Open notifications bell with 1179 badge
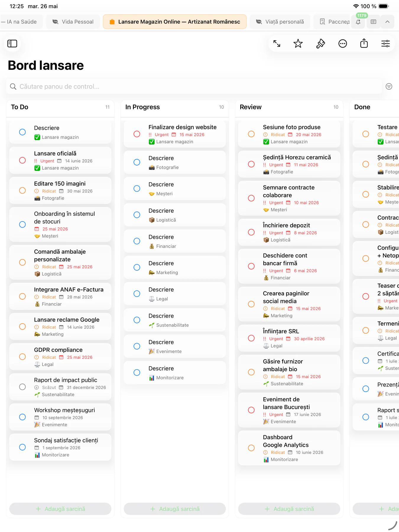The width and height of the screenshot is (399, 532). (358, 22)
